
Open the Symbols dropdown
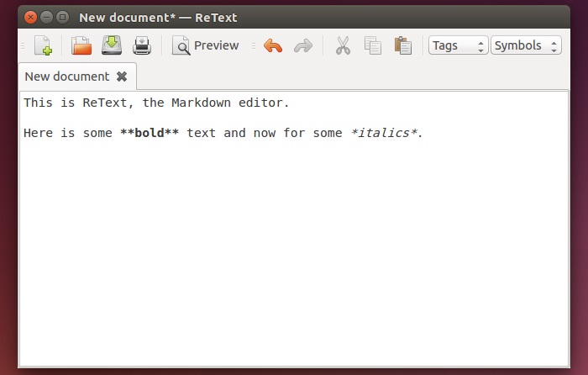(526, 45)
